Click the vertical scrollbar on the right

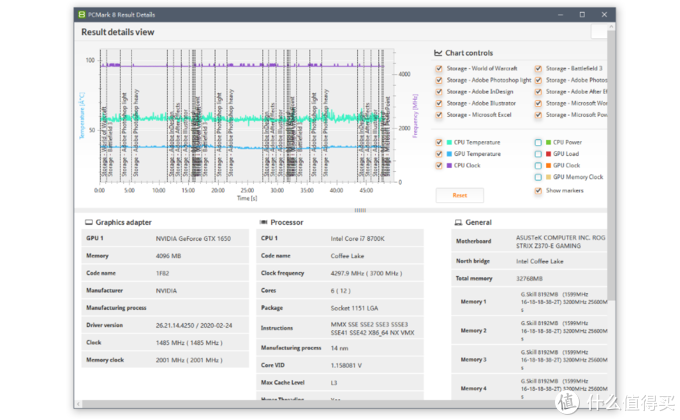click(x=611, y=165)
